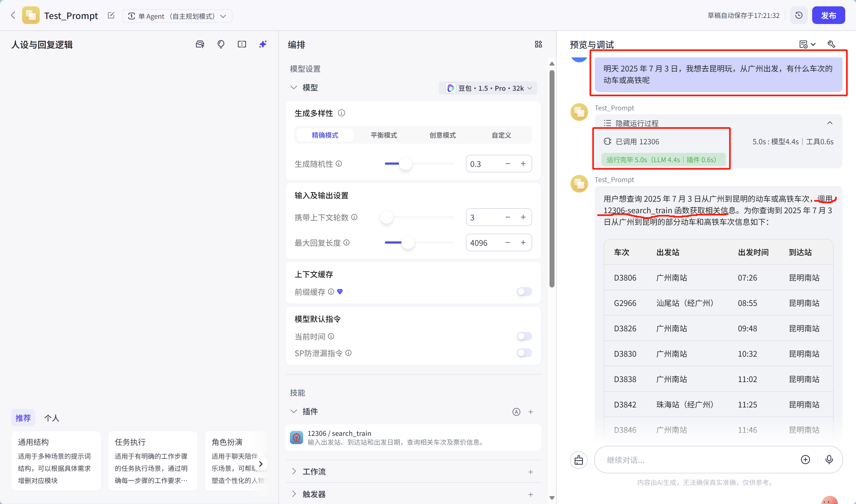
Task: Switch to the 推荐 templates tab
Action: [23, 418]
